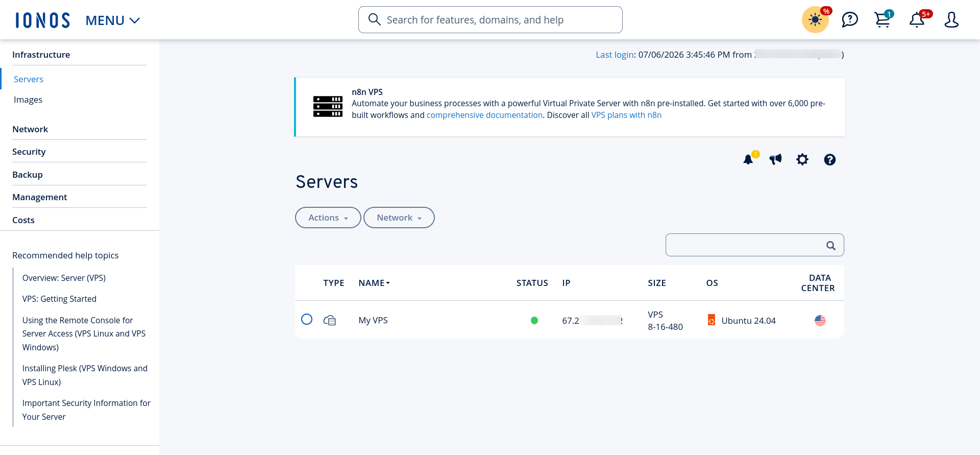The image size is (980, 455).
Task: Click the STATUS column header
Action: 532,283
